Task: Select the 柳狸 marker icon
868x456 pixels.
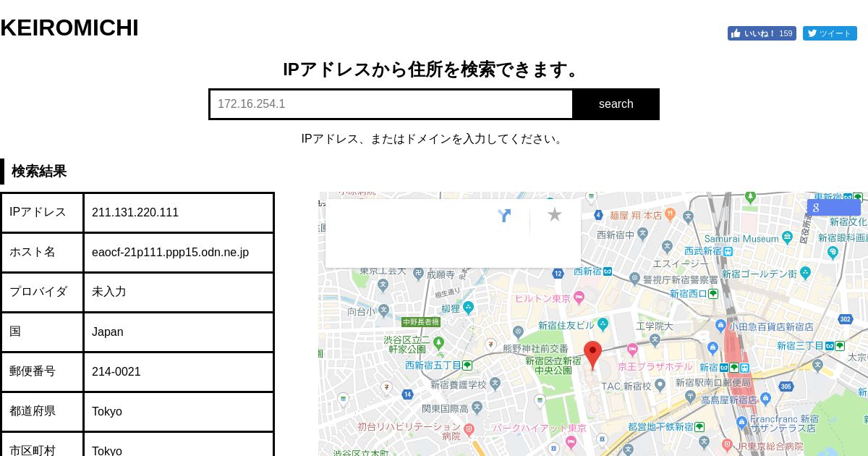Action: [x=469, y=307]
